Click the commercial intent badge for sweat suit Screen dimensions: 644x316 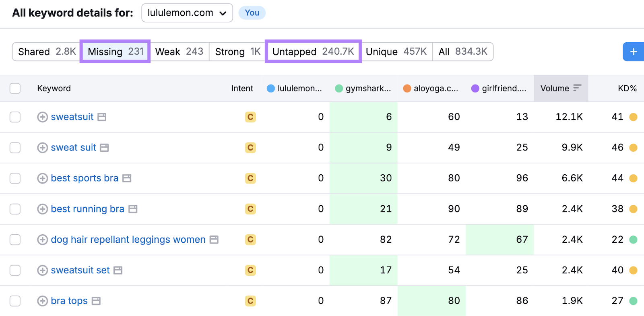pyautogui.click(x=250, y=148)
